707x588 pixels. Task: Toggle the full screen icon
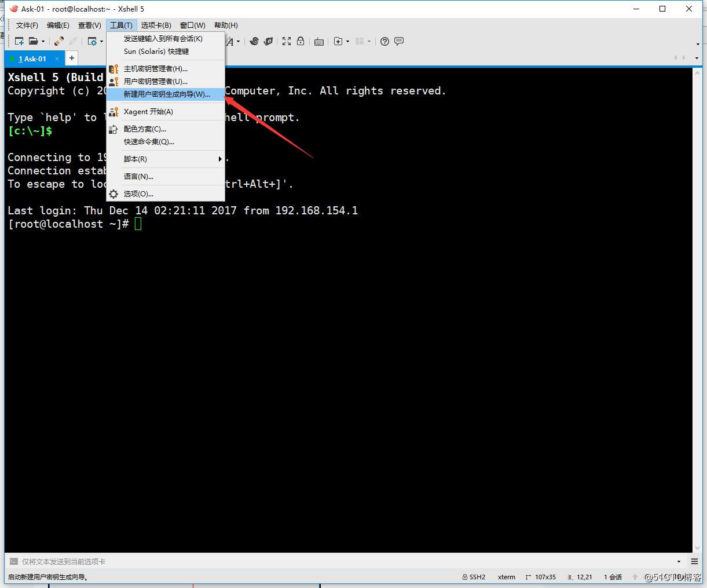(x=287, y=41)
